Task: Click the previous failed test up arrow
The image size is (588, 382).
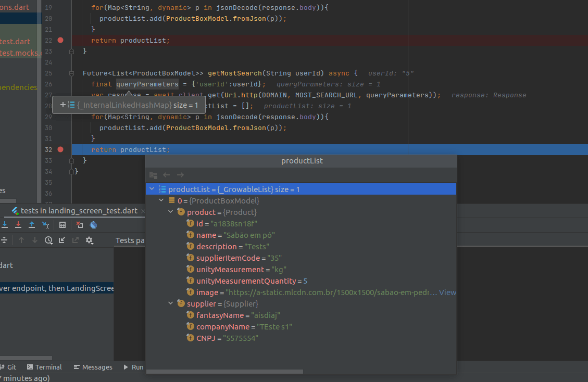Action: tap(21, 240)
